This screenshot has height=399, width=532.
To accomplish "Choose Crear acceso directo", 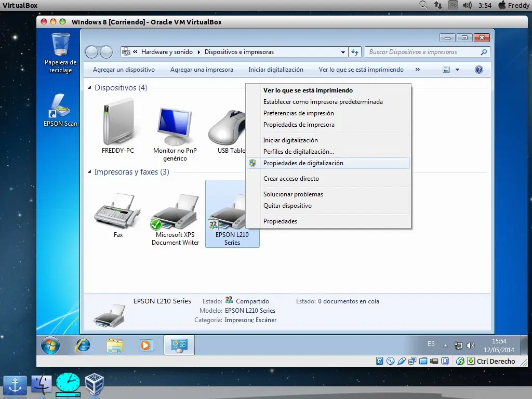I will (x=328, y=179).
